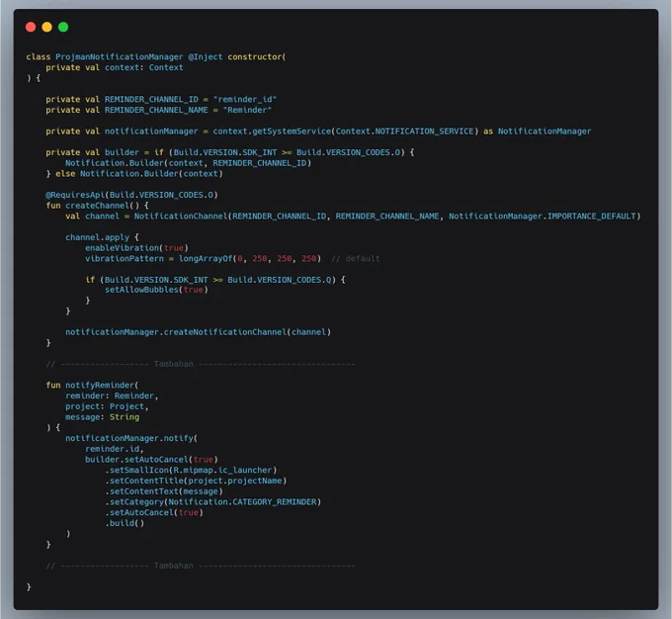Click .setContentTitle(project.projectName) line
Viewport: 672px width, 619px height.
pyautogui.click(x=196, y=481)
